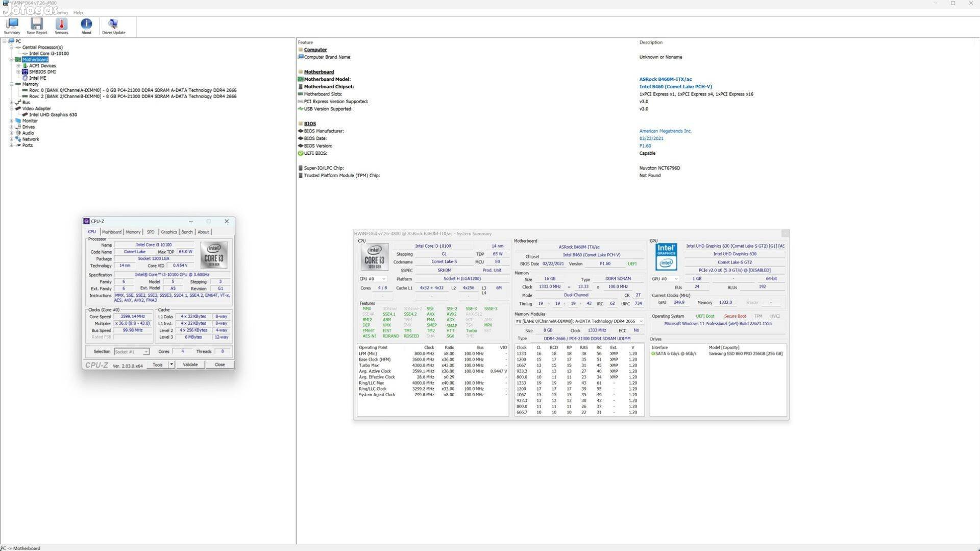The height and width of the screenshot is (551, 980).
Task: Click the Tools button in CPU-Z
Action: tap(158, 365)
